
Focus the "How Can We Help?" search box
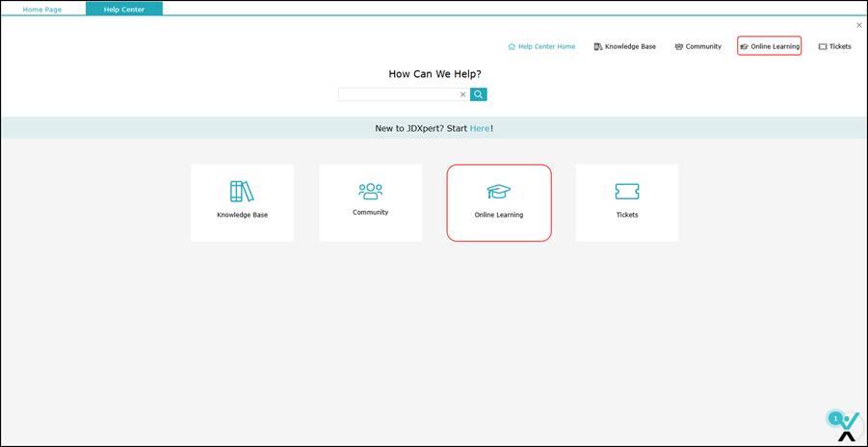coord(397,94)
